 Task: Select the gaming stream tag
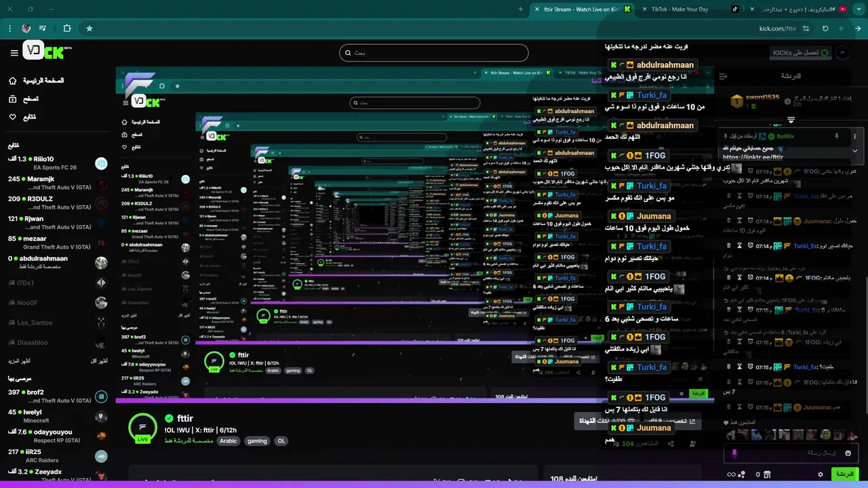257,441
